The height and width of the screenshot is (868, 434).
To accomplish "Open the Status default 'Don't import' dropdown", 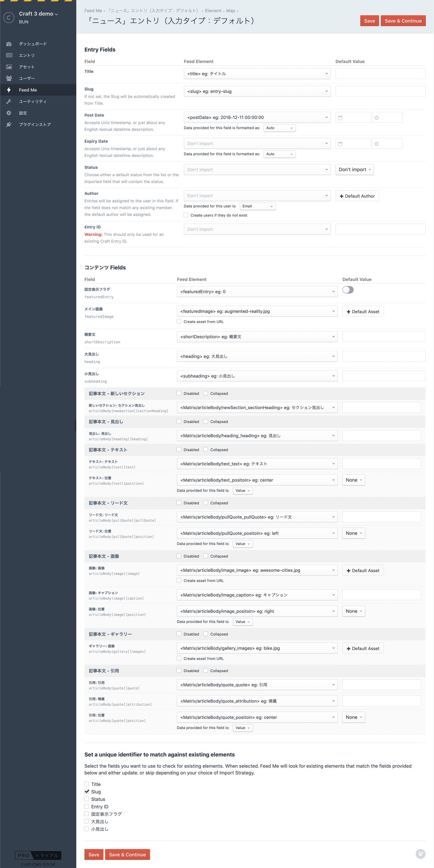I will pos(354,169).
